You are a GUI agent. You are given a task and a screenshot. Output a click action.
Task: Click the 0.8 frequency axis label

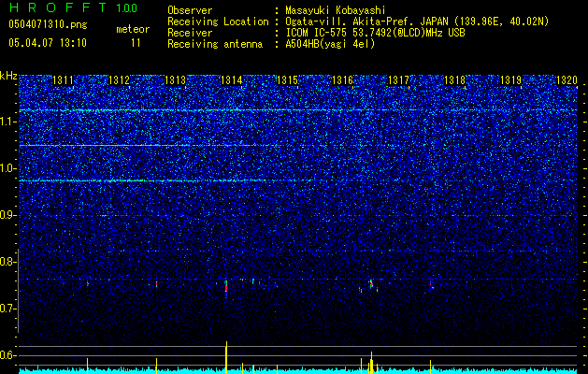point(7,262)
